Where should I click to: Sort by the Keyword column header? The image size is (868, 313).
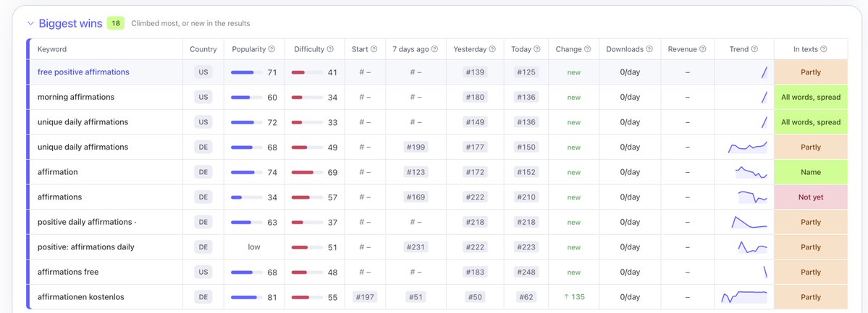[52, 49]
